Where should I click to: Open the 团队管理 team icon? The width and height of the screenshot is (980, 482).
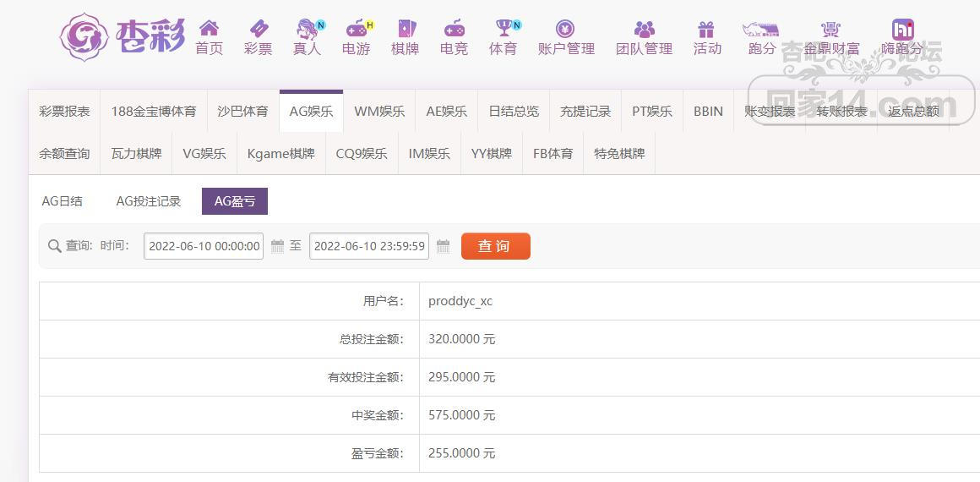click(644, 30)
